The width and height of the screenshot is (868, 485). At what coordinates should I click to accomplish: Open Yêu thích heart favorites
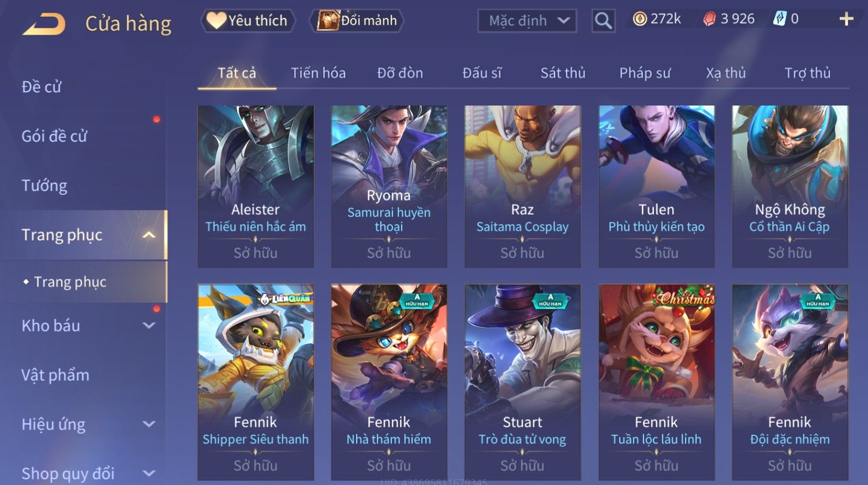click(x=248, y=21)
